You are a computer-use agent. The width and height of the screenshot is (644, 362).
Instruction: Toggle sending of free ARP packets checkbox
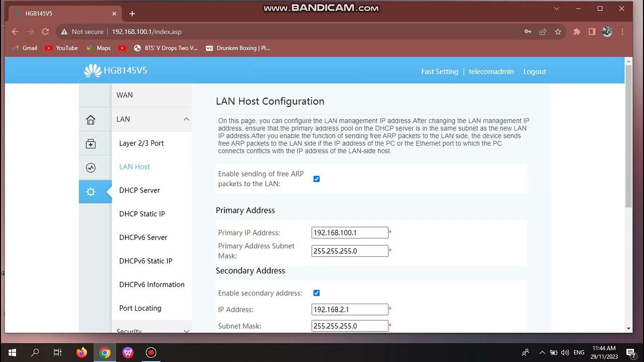coord(316,179)
